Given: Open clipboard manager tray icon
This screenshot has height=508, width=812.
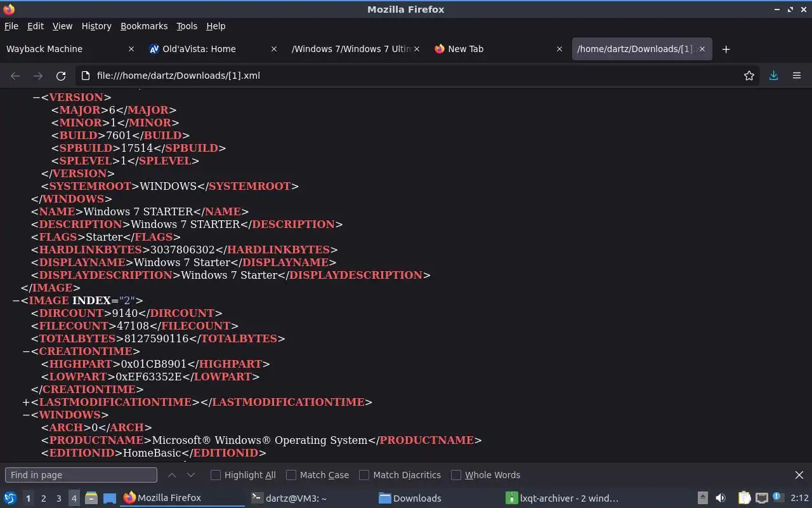Looking at the screenshot, I should coord(744,498).
